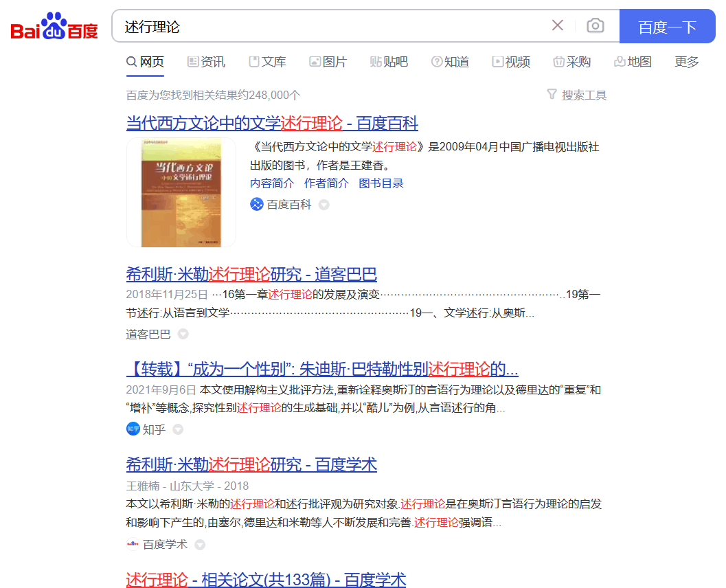Open 当代西方文论中的文学述行理论 result link
Screen dimensions: 726x588
(x=272, y=124)
